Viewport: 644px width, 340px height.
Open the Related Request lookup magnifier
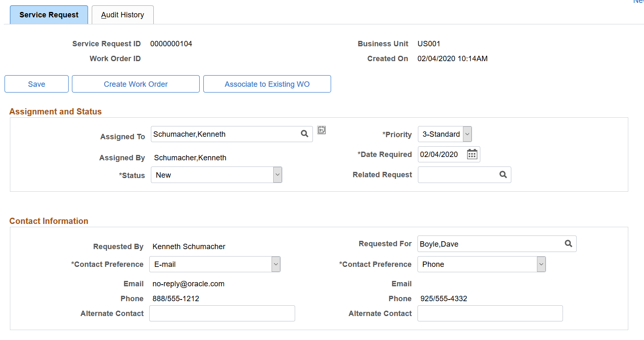tap(503, 174)
